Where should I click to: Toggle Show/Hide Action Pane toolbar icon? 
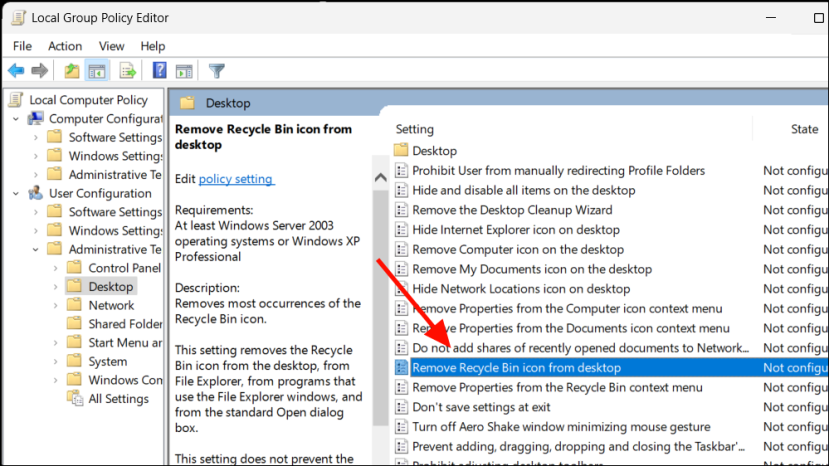184,70
